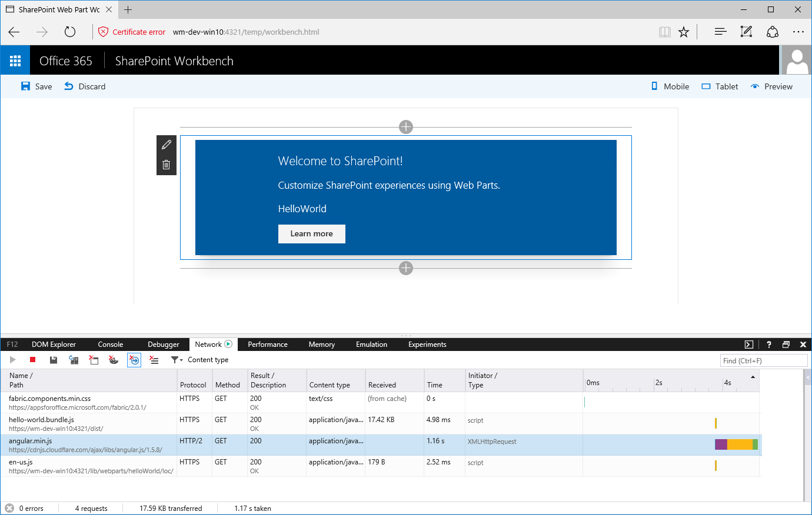Add a web part with the bottom plus button
812x515 pixels.
(406, 268)
